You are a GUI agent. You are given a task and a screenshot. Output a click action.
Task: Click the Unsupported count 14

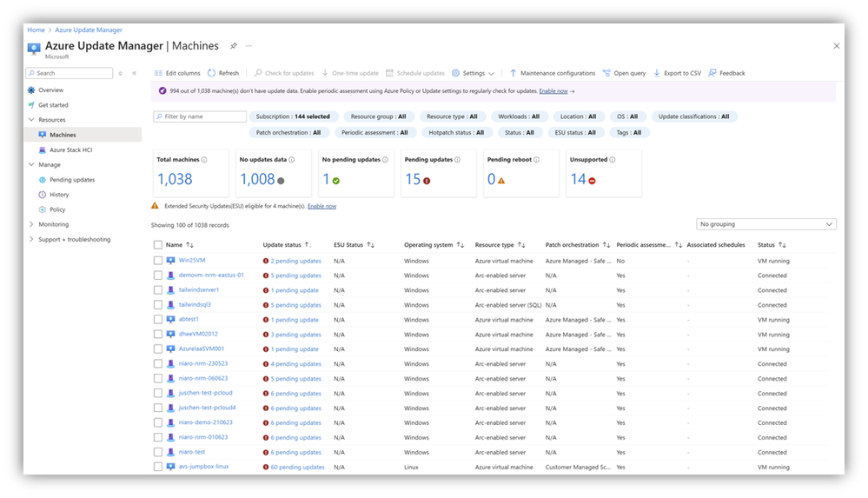(579, 179)
